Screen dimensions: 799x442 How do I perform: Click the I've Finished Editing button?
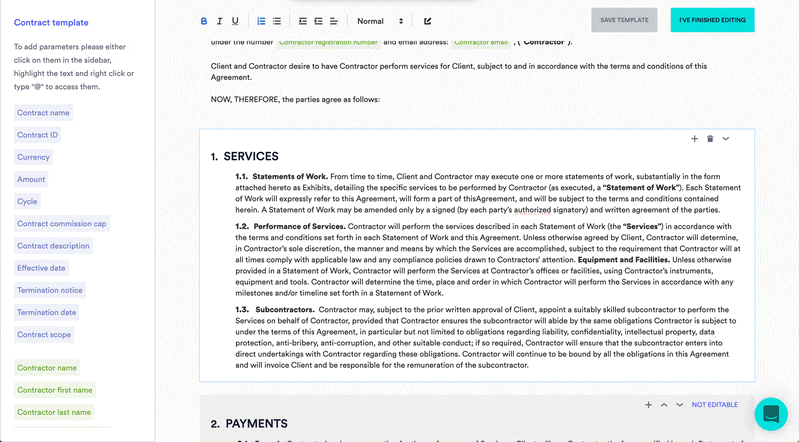click(x=712, y=20)
